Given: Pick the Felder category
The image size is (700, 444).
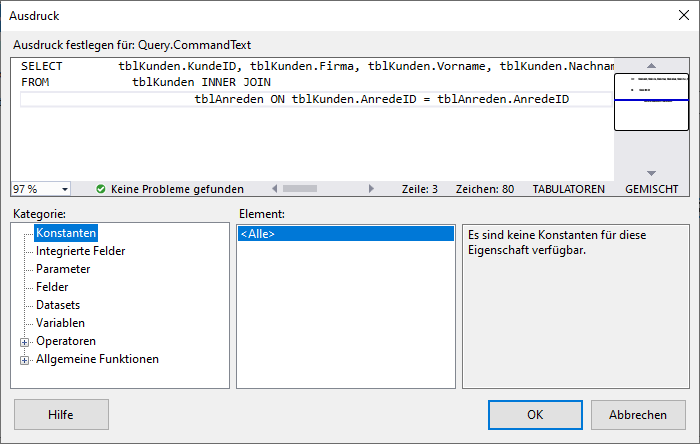Looking at the screenshot, I should pos(52,287).
